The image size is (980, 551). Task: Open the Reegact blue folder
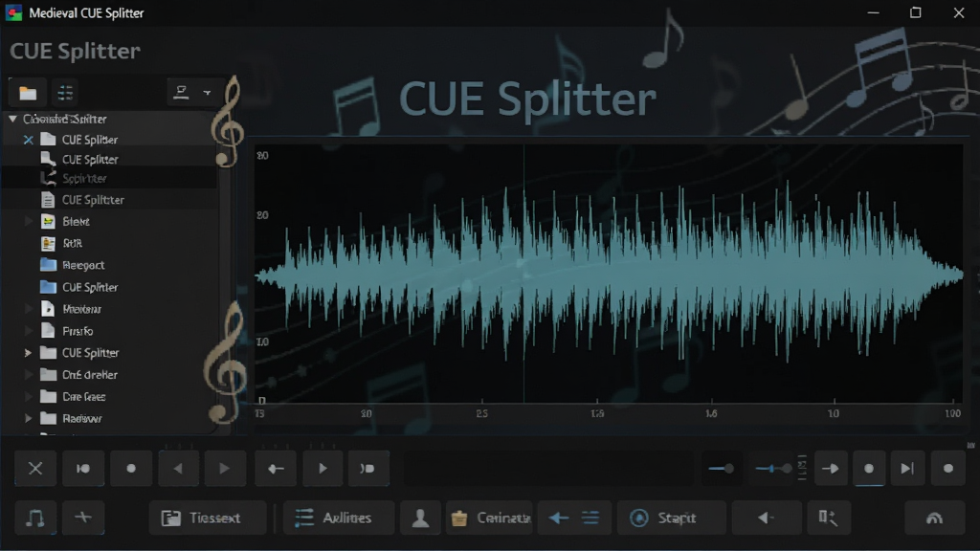pos(48,265)
